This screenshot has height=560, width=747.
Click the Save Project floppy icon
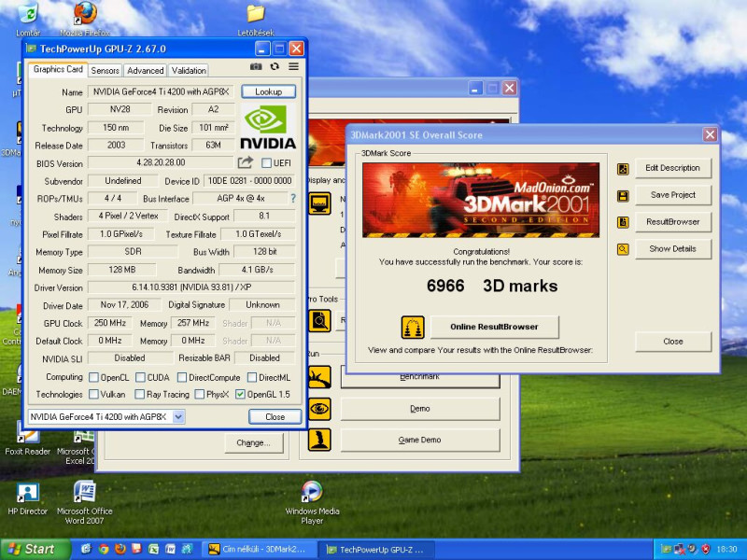tap(623, 196)
